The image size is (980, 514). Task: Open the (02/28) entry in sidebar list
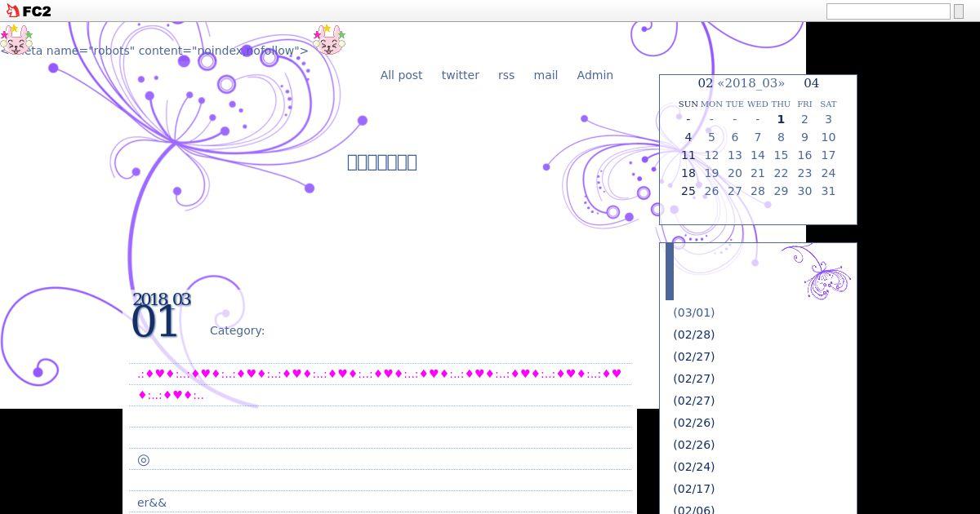(693, 335)
